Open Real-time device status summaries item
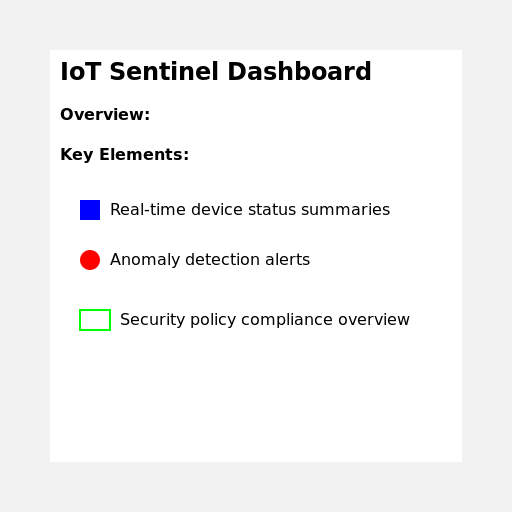This screenshot has height=512, width=512. [250, 210]
